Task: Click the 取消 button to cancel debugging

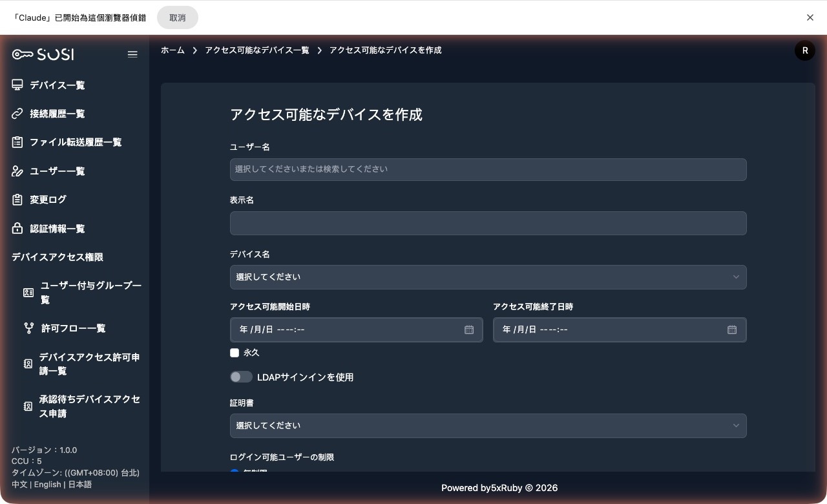Action: point(177,17)
